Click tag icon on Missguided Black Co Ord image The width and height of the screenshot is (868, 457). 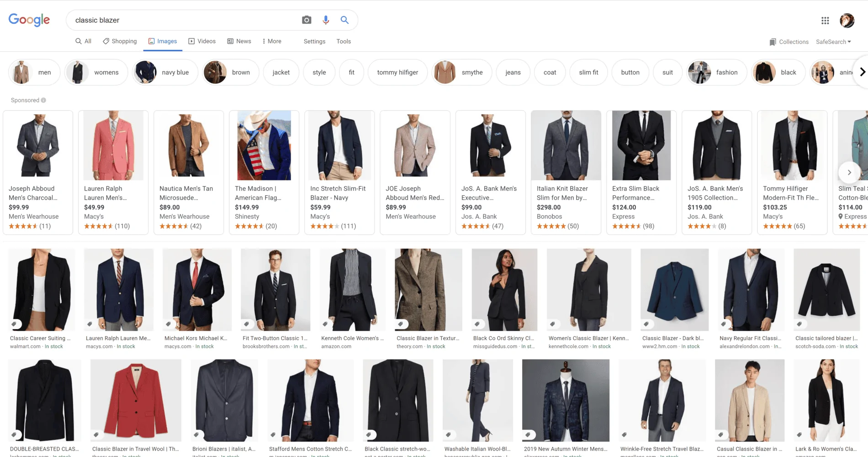477,324
